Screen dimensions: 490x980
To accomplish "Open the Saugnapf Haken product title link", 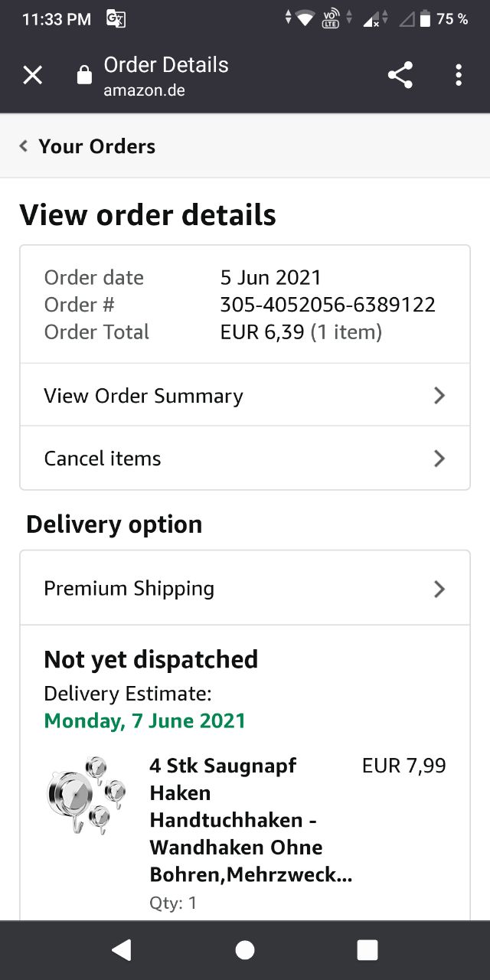I will 247,819.
